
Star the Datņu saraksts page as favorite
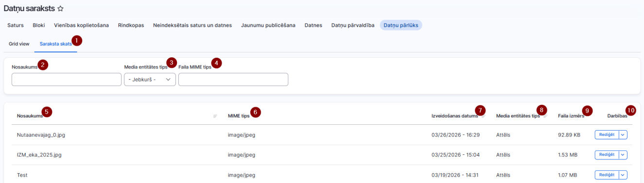click(60, 9)
